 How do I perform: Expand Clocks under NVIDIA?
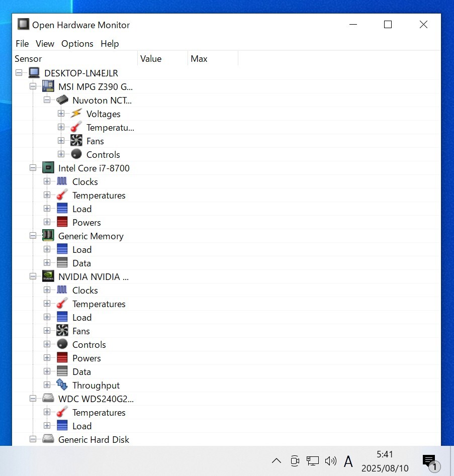pos(47,290)
